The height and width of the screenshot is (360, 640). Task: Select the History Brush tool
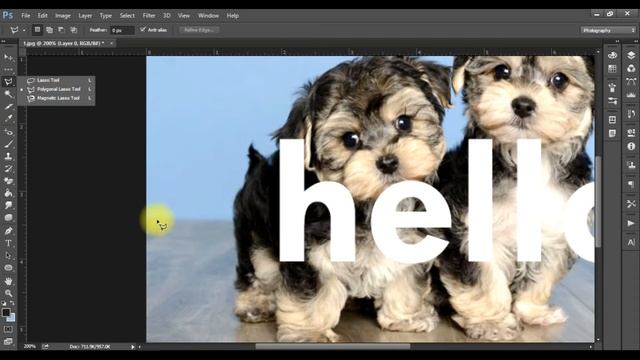[x=8, y=169]
